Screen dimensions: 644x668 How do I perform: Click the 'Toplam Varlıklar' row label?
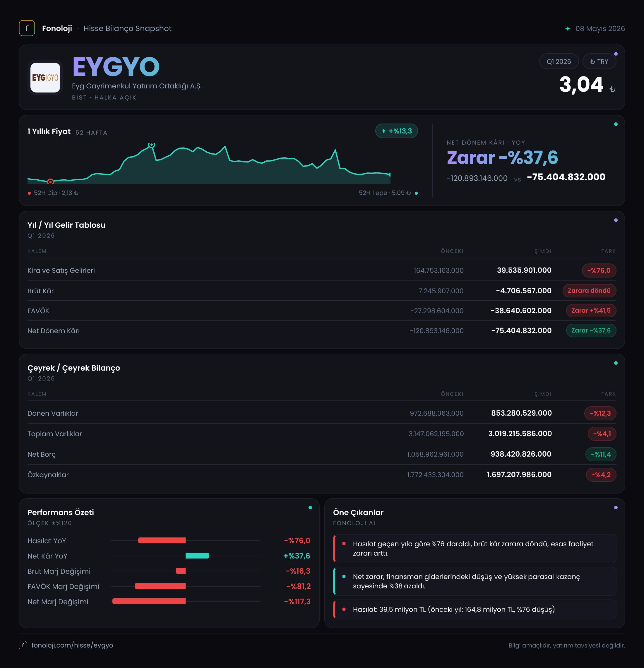coord(55,434)
